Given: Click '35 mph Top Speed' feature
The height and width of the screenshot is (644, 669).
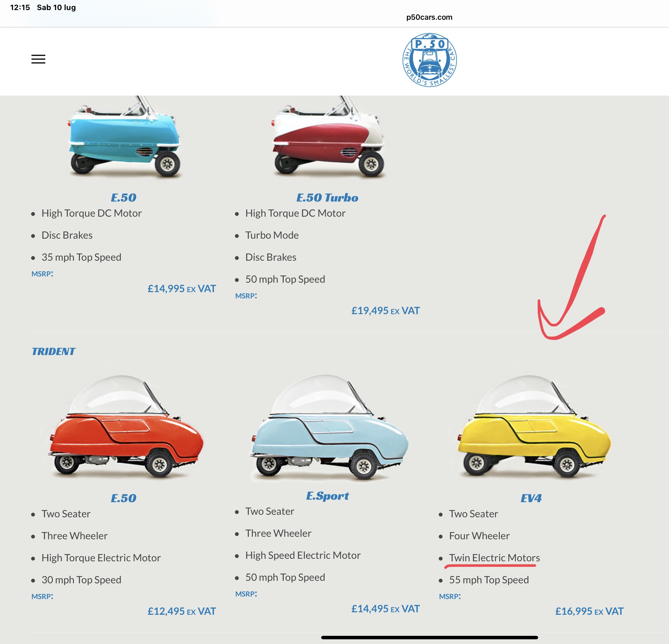Looking at the screenshot, I should pyautogui.click(x=81, y=257).
